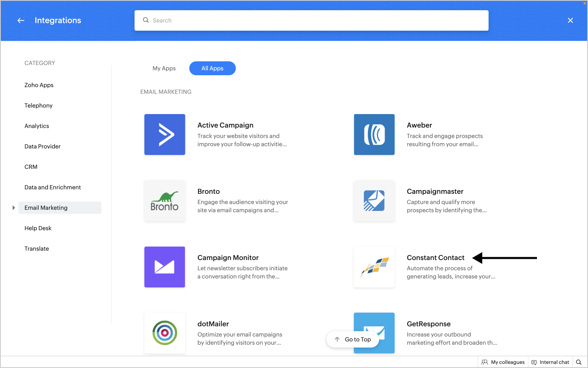Click the Go to Top button
Image resolution: width=588 pixels, height=368 pixels.
[x=353, y=339]
